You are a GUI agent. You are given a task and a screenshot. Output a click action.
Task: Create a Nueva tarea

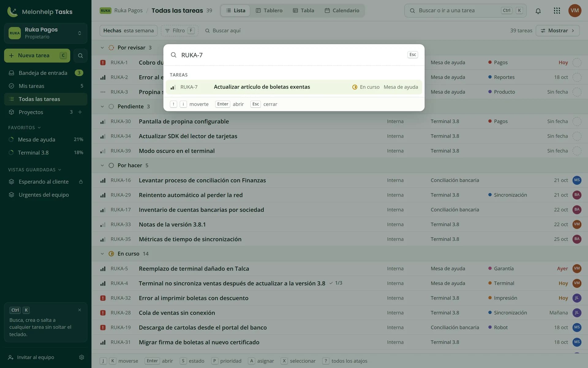click(x=37, y=56)
